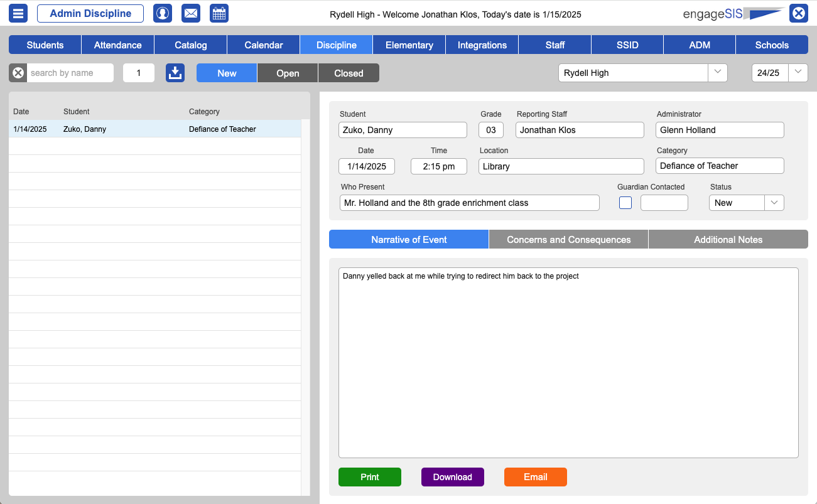Open the ADM tab
The height and width of the screenshot is (504, 817).
click(x=700, y=45)
